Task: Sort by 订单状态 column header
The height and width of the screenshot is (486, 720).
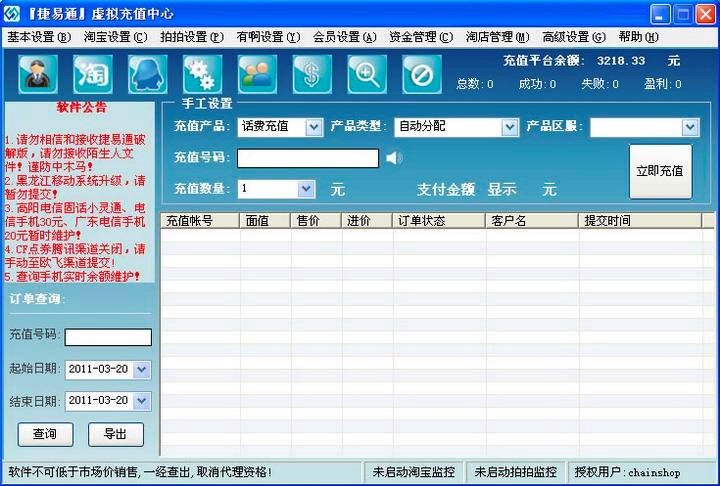Action: tap(439, 221)
